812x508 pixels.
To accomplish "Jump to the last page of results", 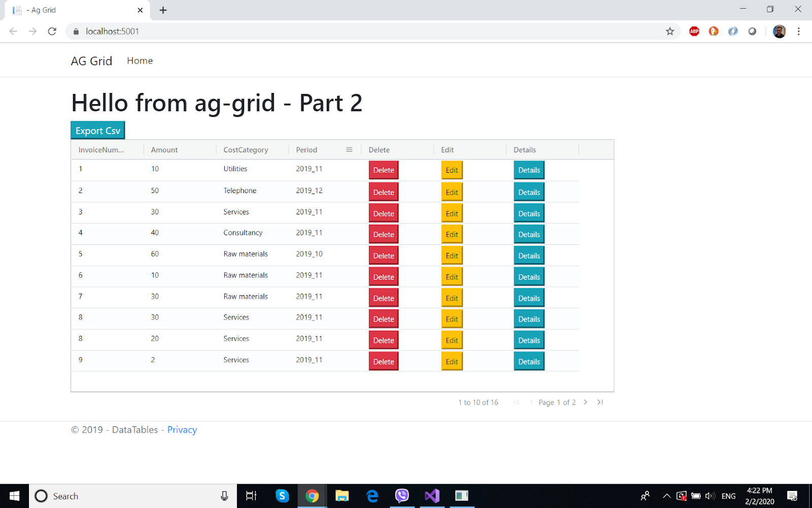I will pos(600,402).
